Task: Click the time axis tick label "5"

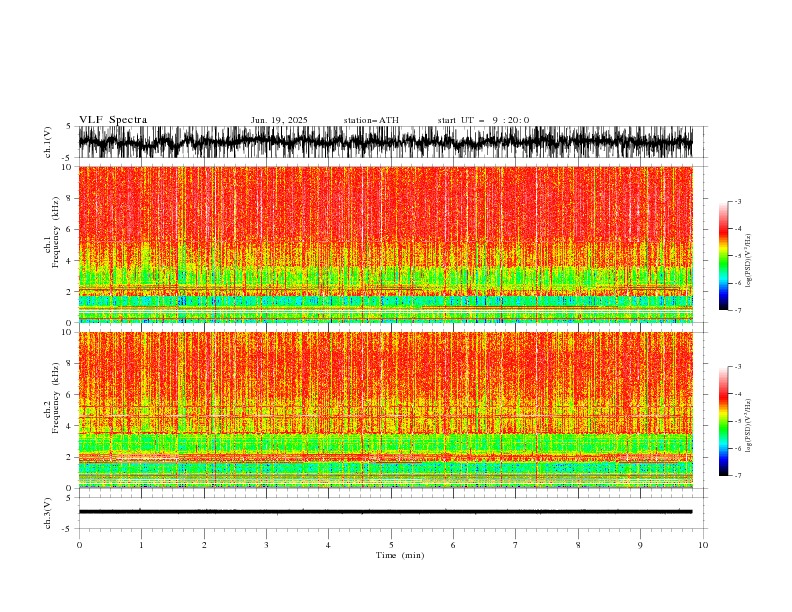Action: (x=391, y=545)
